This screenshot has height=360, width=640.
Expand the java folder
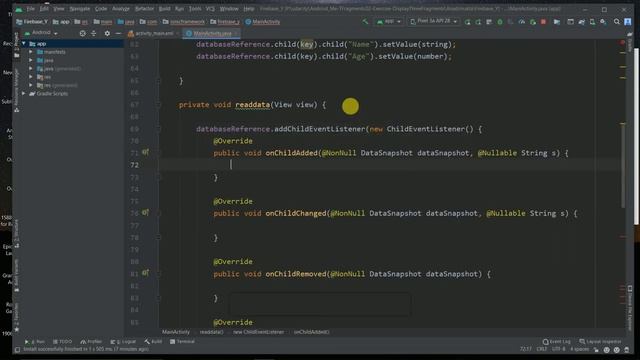click(x=31, y=60)
